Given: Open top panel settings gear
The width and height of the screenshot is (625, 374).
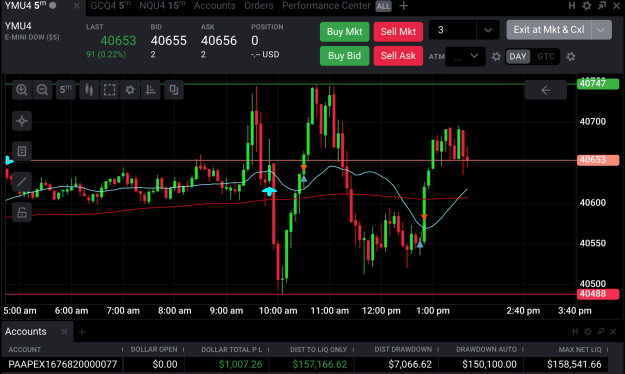Looking at the screenshot, I should (x=587, y=6).
